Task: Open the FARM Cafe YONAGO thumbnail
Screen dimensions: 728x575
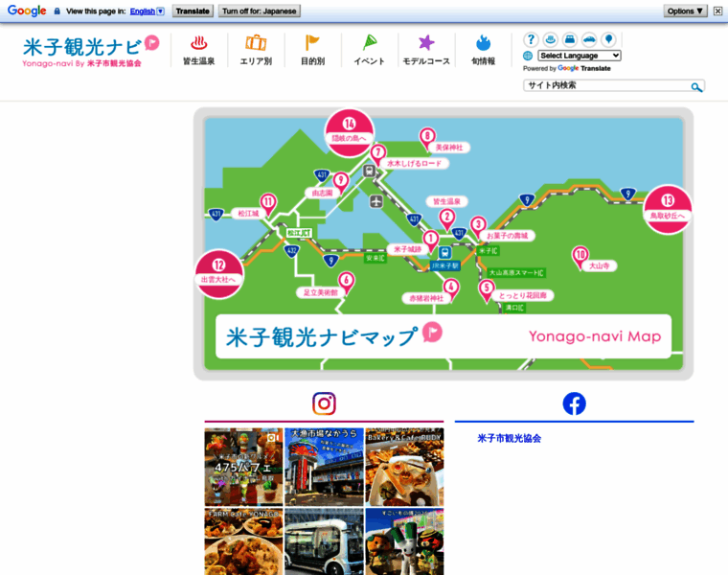Action: 243,541
